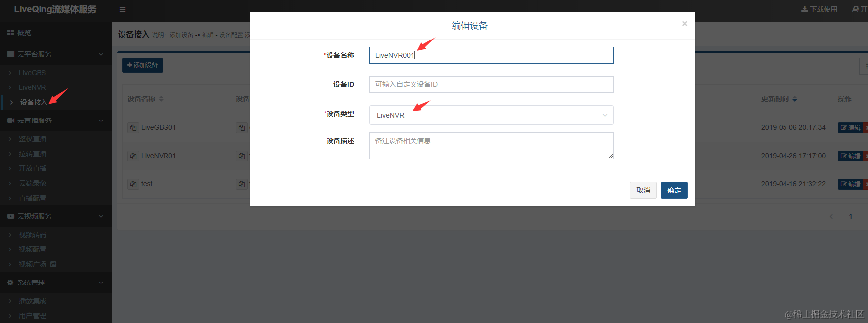The width and height of the screenshot is (868, 323).
Task: Click the timestamp 2019-05-06 20:17:34
Action: coord(793,127)
